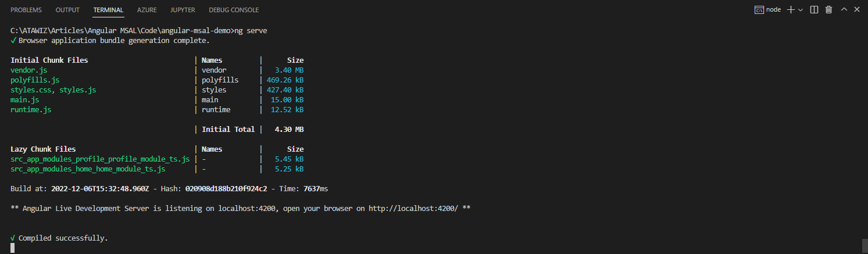
Task: Open the launch profile dropdown arrow
Action: tap(801, 10)
